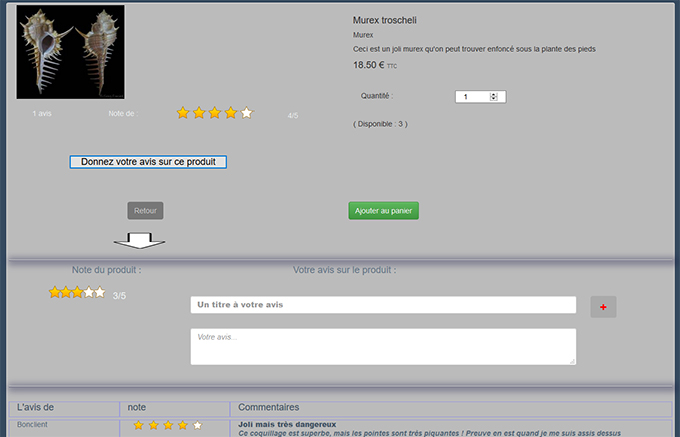The width and height of the screenshot is (680, 437).
Task: Open the Murex troscheli shell thumbnail
Action: click(x=71, y=52)
